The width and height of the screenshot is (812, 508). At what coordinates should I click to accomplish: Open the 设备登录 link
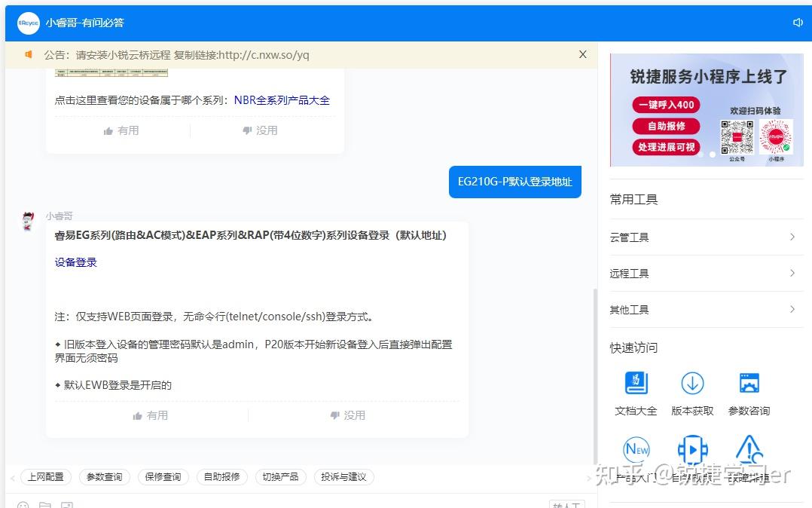coord(75,262)
